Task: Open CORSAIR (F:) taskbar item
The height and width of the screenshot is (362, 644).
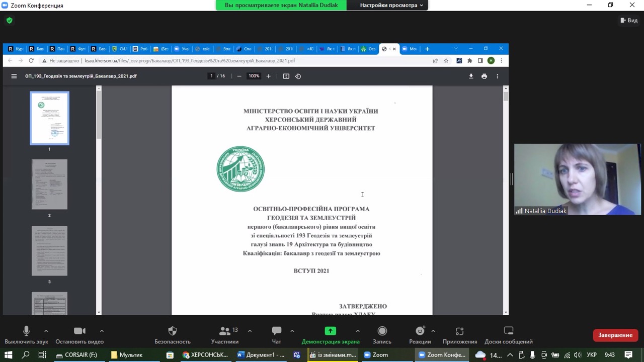Action: pos(76,354)
